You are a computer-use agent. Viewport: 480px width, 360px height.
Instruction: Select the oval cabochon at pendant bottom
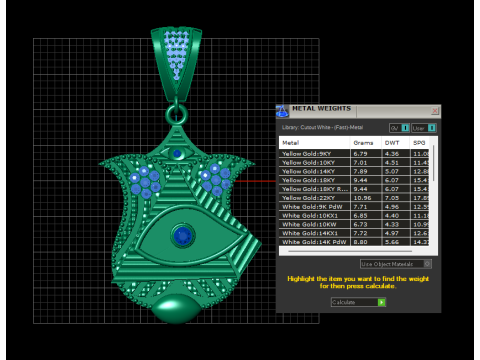(x=177, y=308)
